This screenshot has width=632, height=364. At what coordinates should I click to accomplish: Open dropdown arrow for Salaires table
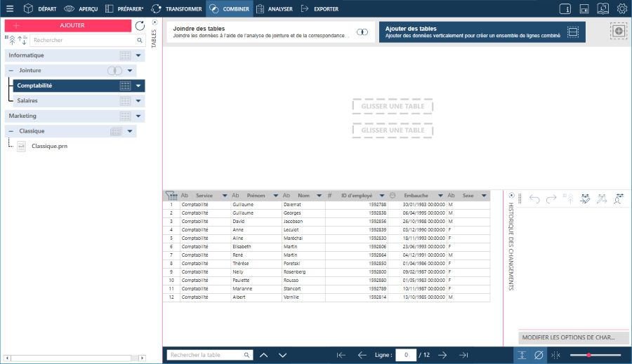[x=138, y=101]
